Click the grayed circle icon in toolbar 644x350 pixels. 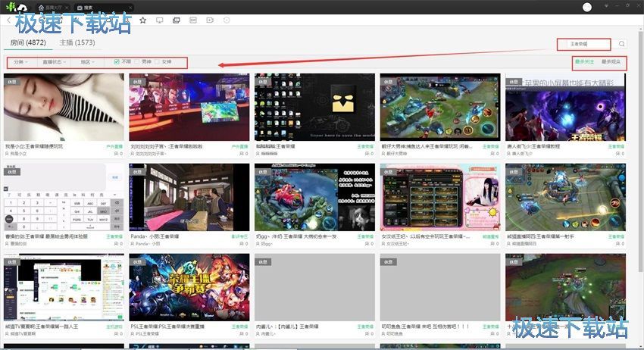[x=227, y=20]
